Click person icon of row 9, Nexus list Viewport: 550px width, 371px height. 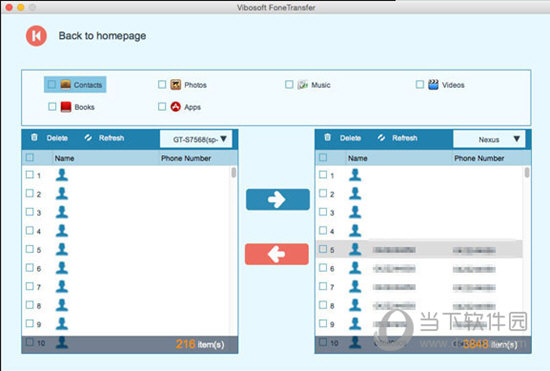coord(355,323)
